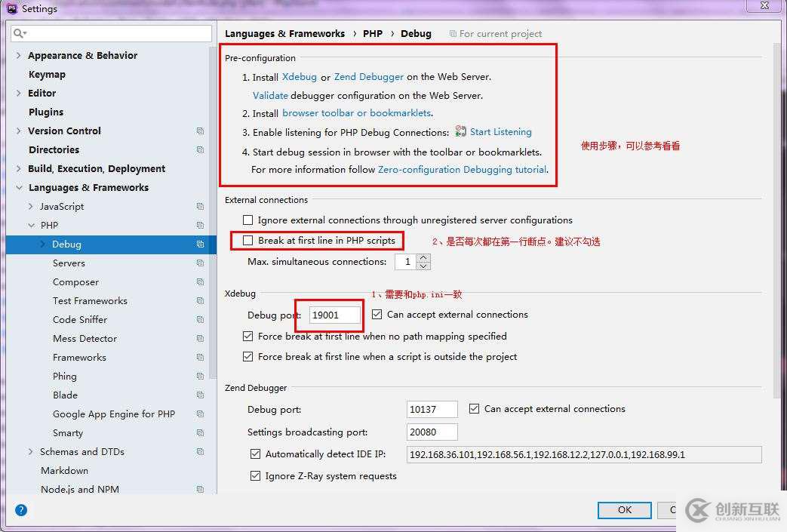Enable Ignore external connections through unregistered servers
The height and width of the screenshot is (532, 787).
pyautogui.click(x=247, y=220)
